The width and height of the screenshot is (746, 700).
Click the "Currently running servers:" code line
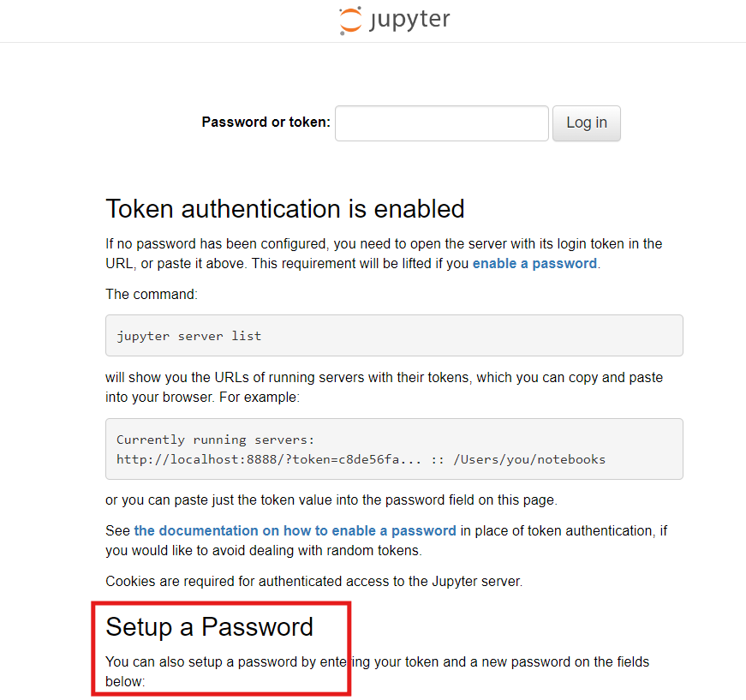pyautogui.click(x=216, y=440)
